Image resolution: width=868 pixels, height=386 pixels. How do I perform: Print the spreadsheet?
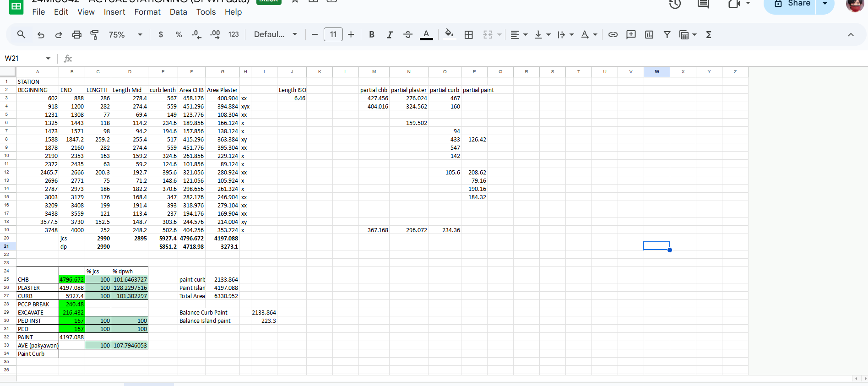click(x=77, y=34)
